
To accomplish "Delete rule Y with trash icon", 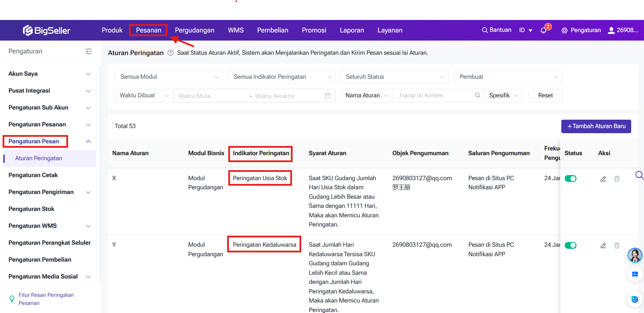I will coord(617,245).
